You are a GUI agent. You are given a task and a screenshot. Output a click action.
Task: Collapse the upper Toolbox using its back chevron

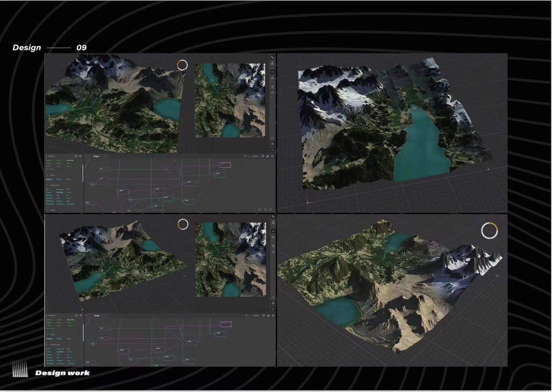click(x=46, y=156)
